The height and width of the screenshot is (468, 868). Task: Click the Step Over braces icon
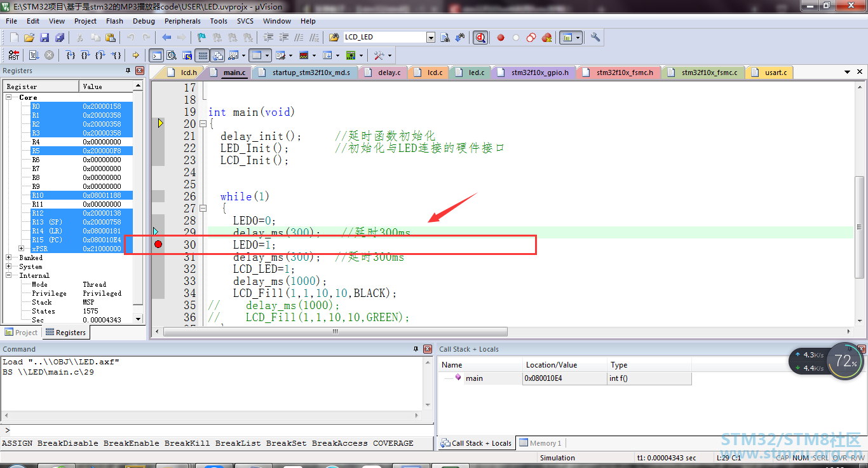86,55
